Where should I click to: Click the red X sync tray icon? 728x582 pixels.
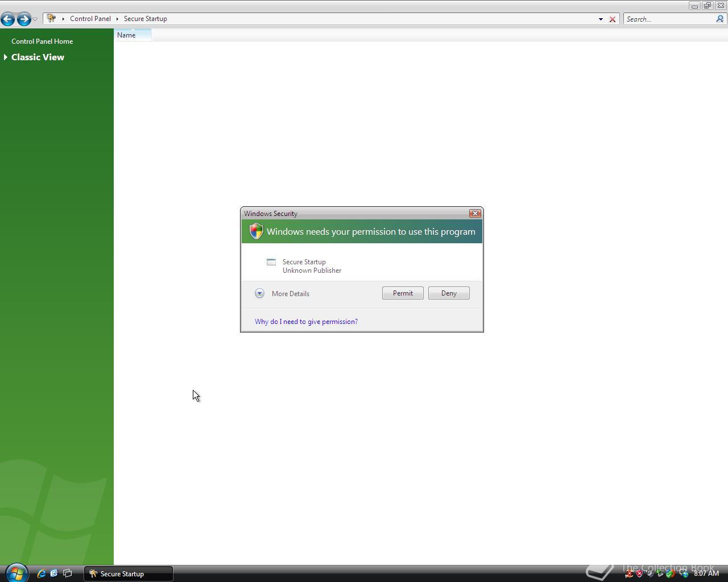(630, 574)
